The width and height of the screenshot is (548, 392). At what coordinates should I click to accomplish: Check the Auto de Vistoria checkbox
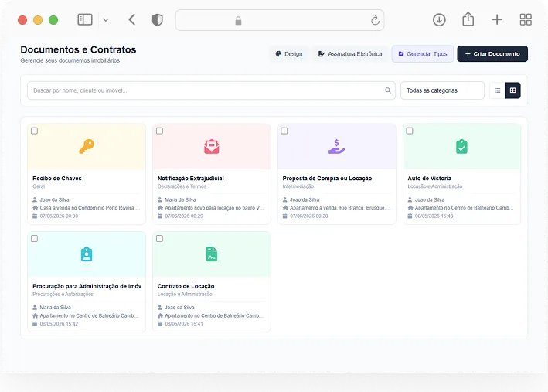click(x=409, y=131)
